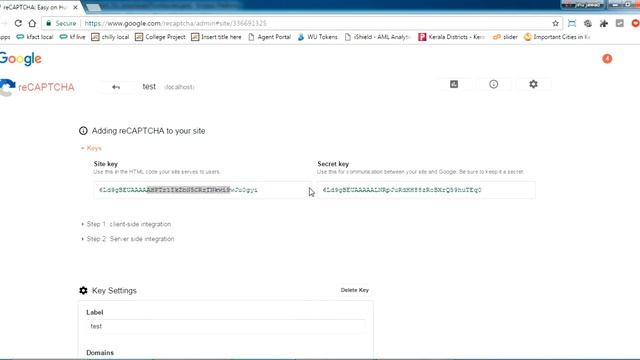This screenshot has width=640, height=360.
Task: Click the Adding reCAPTCHA to your site heading
Action: 149,131
